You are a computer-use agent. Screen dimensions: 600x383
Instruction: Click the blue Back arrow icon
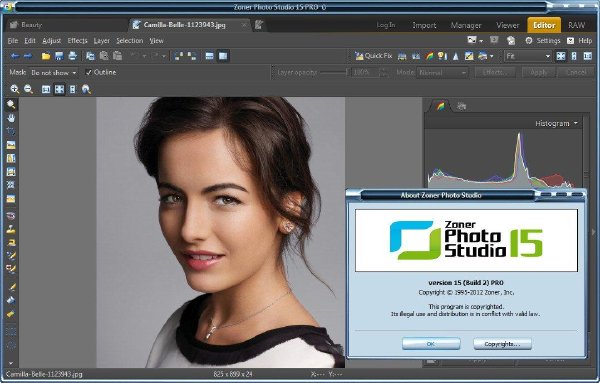tap(15, 56)
